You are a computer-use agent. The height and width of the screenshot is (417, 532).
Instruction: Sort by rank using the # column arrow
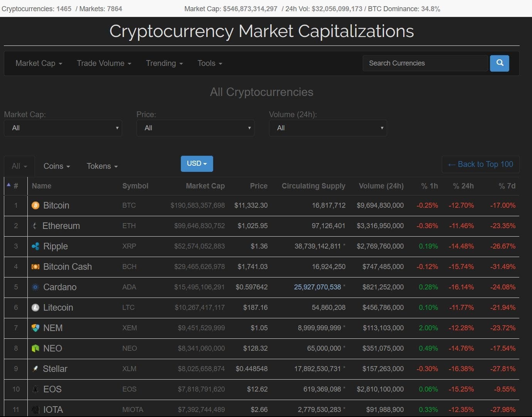8,185
